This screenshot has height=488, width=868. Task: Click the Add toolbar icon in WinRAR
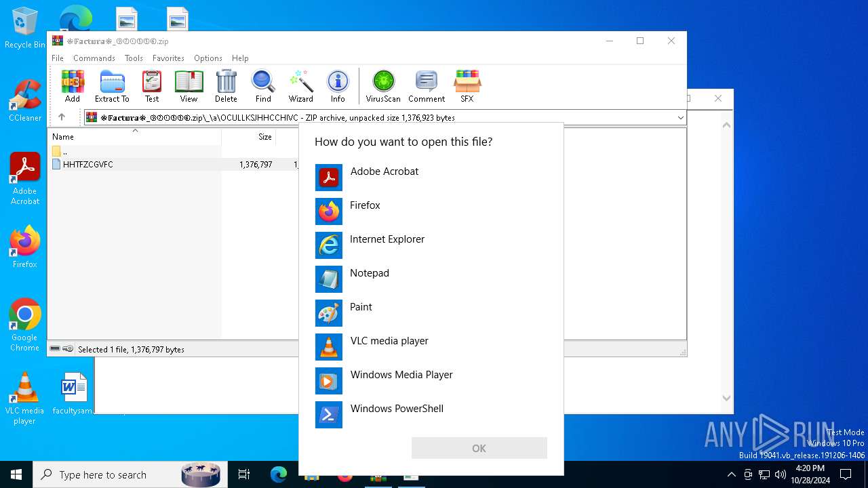pyautogui.click(x=73, y=86)
